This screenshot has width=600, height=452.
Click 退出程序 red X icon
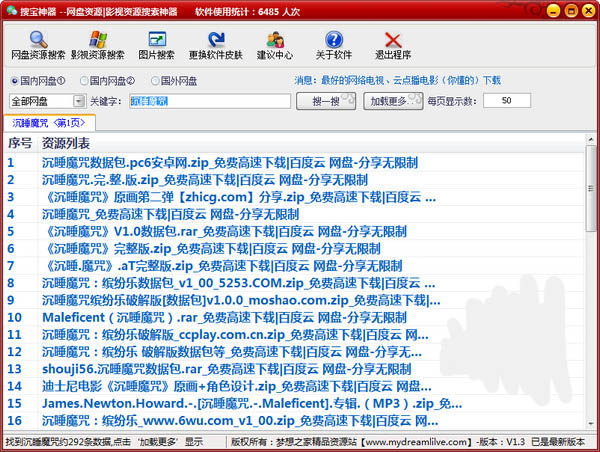[393, 45]
